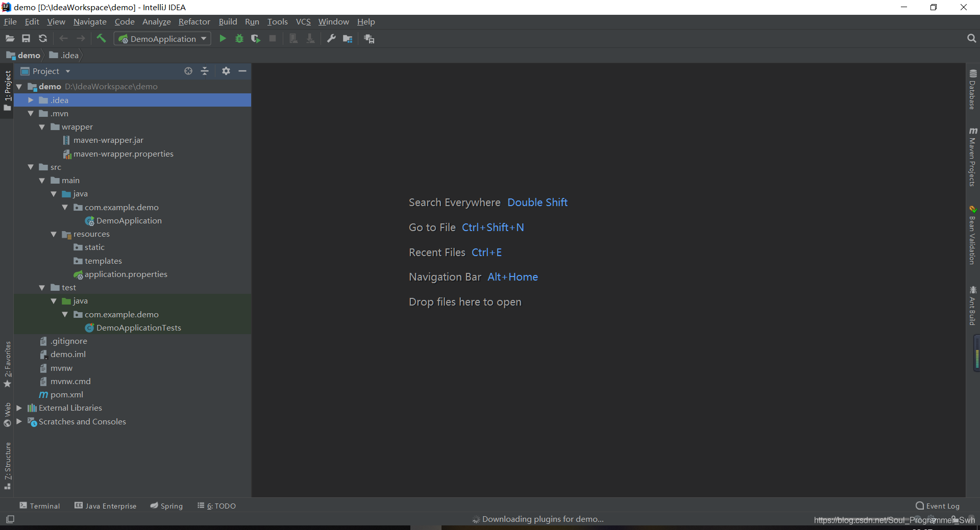This screenshot has height=530, width=980.
Task: Toggle tool window bars via bottom-left icon
Action: (10, 519)
